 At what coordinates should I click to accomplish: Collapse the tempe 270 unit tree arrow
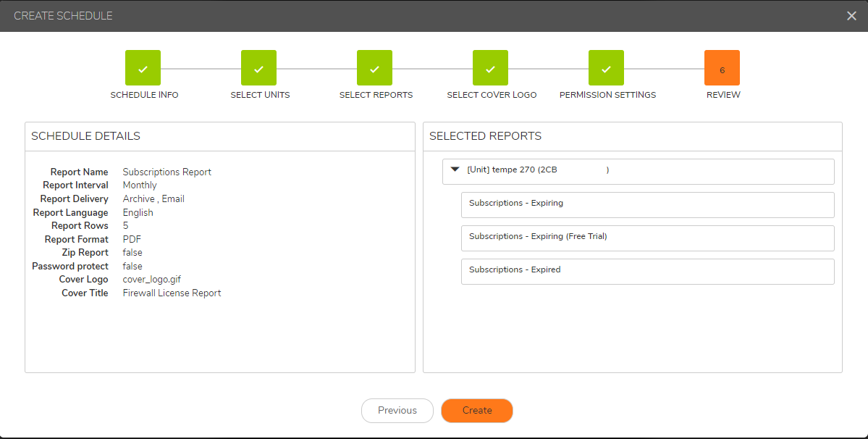(455, 170)
